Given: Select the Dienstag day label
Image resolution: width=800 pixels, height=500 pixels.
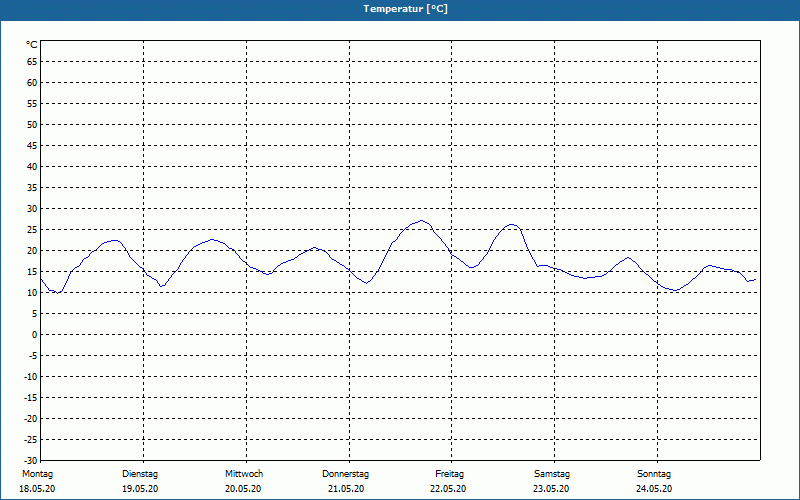Looking at the screenshot, I should tap(140, 474).
